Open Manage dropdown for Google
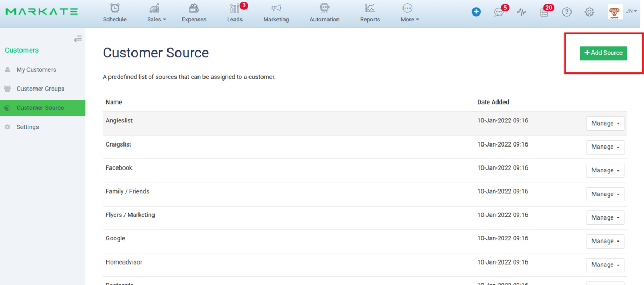 (x=605, y=242)
